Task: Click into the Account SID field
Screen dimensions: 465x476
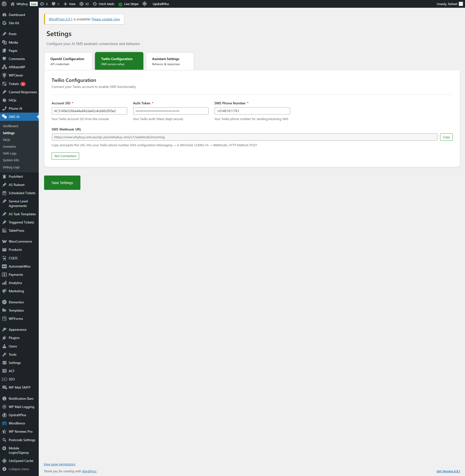Action: pos(89,111)
